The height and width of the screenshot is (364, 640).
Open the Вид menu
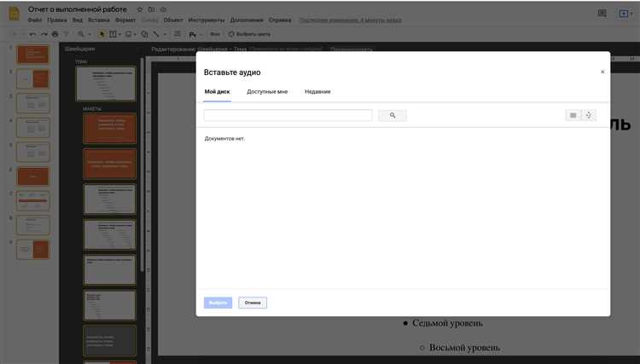[78, 20]
